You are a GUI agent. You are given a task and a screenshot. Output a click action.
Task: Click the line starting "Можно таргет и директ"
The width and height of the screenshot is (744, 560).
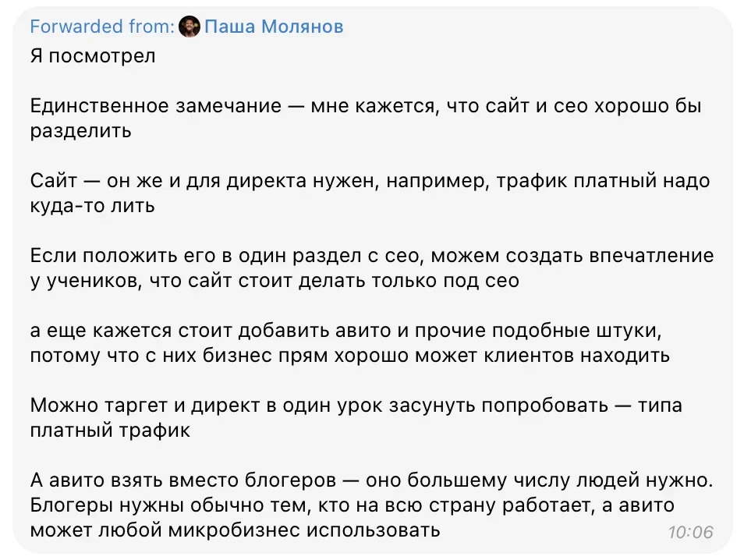(356, 406)
